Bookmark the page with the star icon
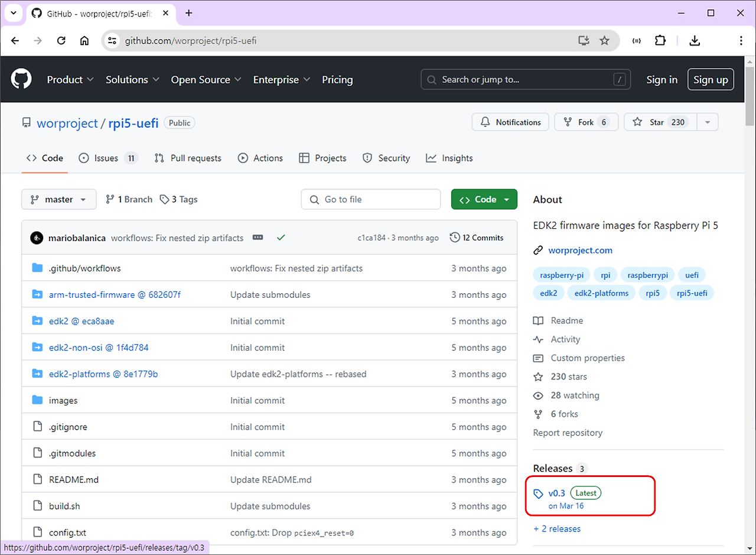This screenshot has width=756, height=555. (x=604, y=41)
